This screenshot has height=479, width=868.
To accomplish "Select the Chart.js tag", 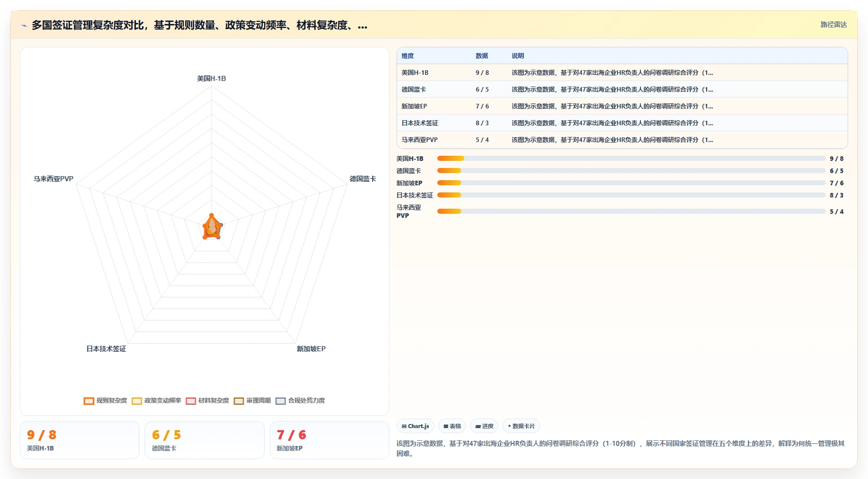I will (415, 426).
